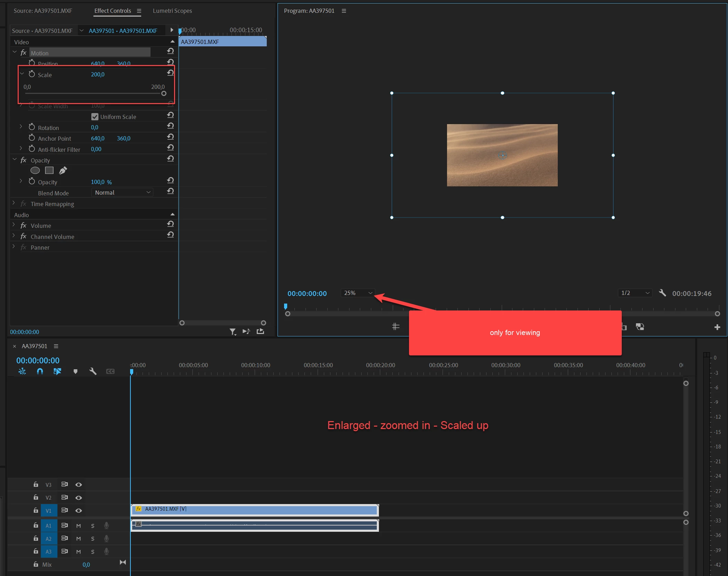Add a marker in the timeline
The height and width of the screenshot is (576, 728).
click(x=75, y=371)
